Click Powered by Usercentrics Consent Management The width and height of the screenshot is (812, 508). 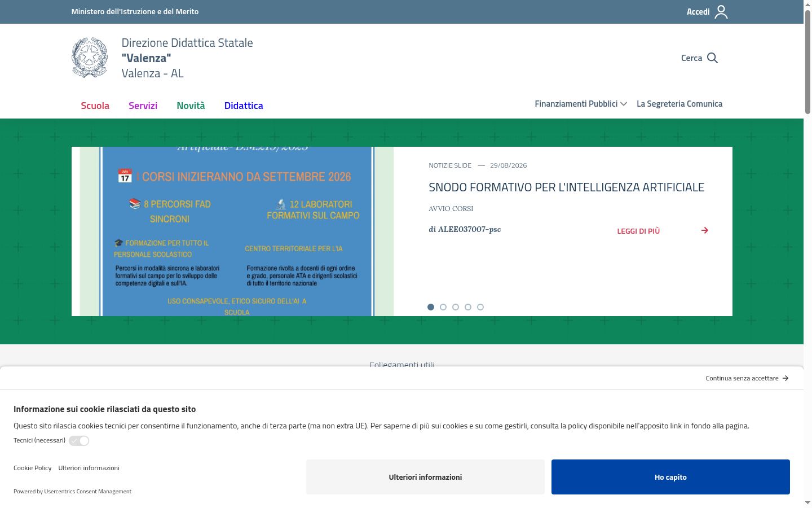72,492
